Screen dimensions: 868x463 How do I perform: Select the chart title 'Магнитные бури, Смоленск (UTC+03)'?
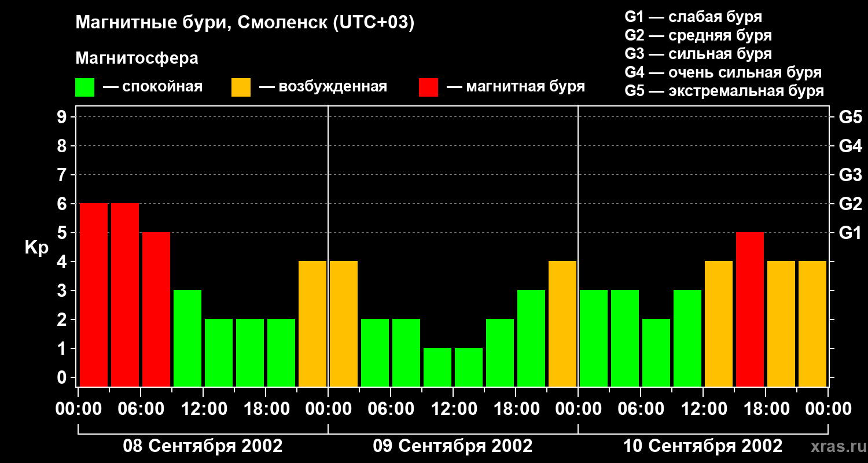coord(245,23)
